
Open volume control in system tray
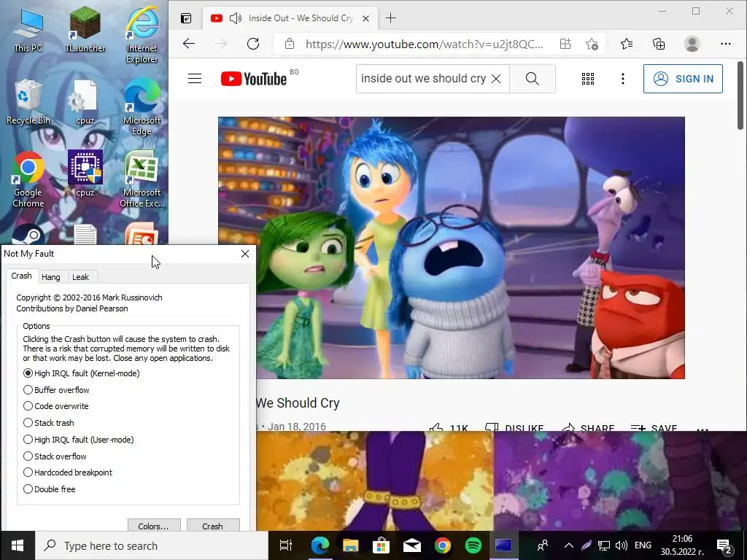[621, 545]
